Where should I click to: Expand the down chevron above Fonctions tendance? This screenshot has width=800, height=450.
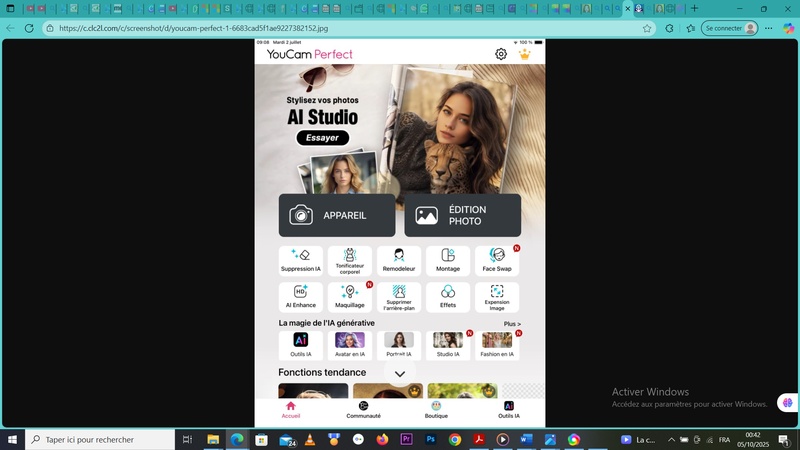[400, 374]
